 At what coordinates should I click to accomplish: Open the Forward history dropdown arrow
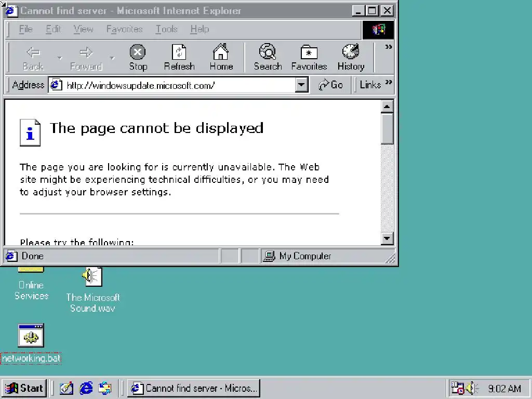pyautogui.click(x=112, y=58)
